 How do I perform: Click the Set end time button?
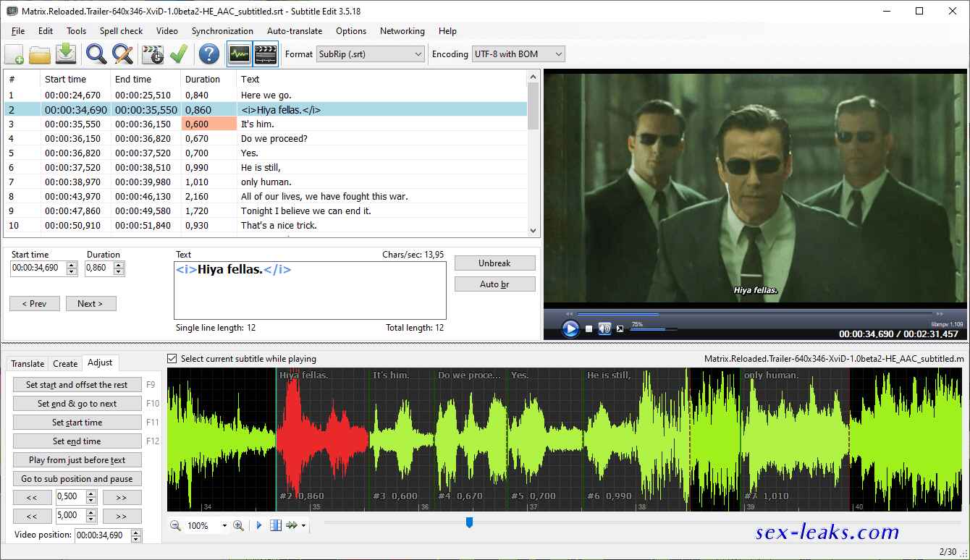click(77, 441)
